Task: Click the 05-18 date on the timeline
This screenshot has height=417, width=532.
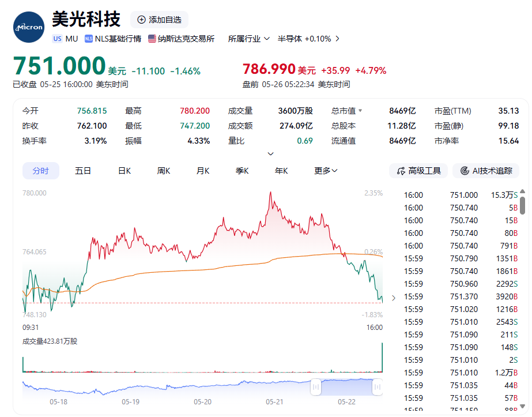Action: (x=58, y=402)
